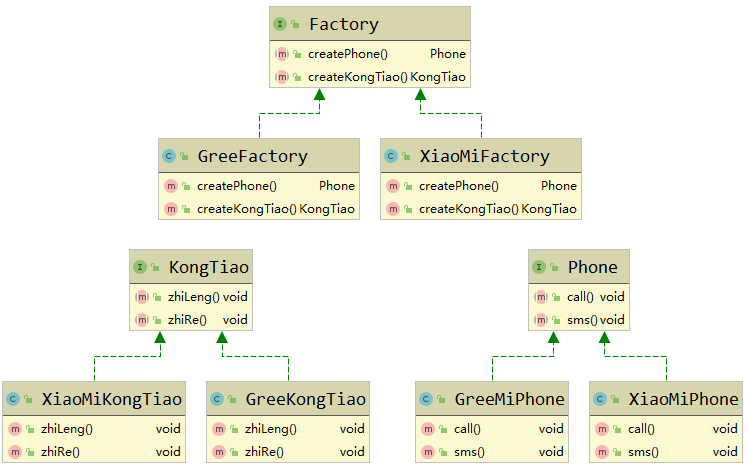
Task: Select the Phone interface title
Action: (593, 267)
